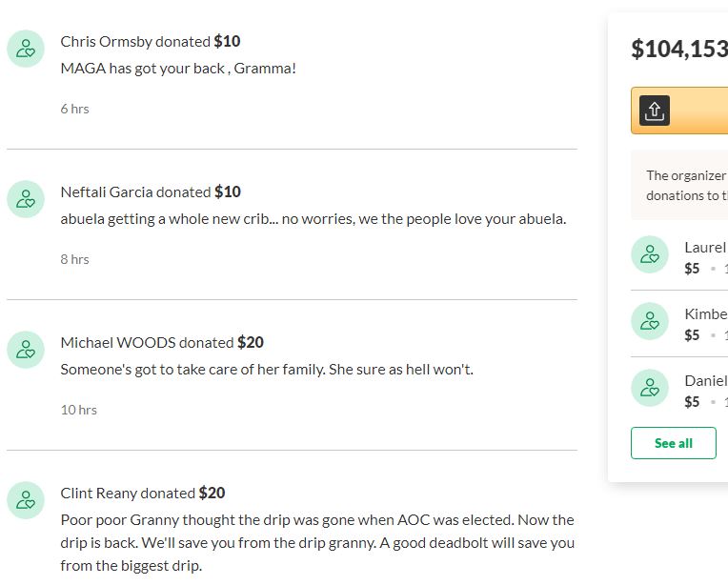Click the abuela getting a new crib comment

click(x=313, y=219)
